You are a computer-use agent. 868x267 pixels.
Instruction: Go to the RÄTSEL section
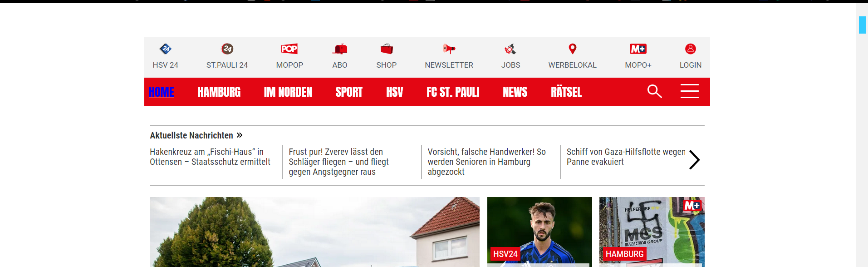coord(566,92)
